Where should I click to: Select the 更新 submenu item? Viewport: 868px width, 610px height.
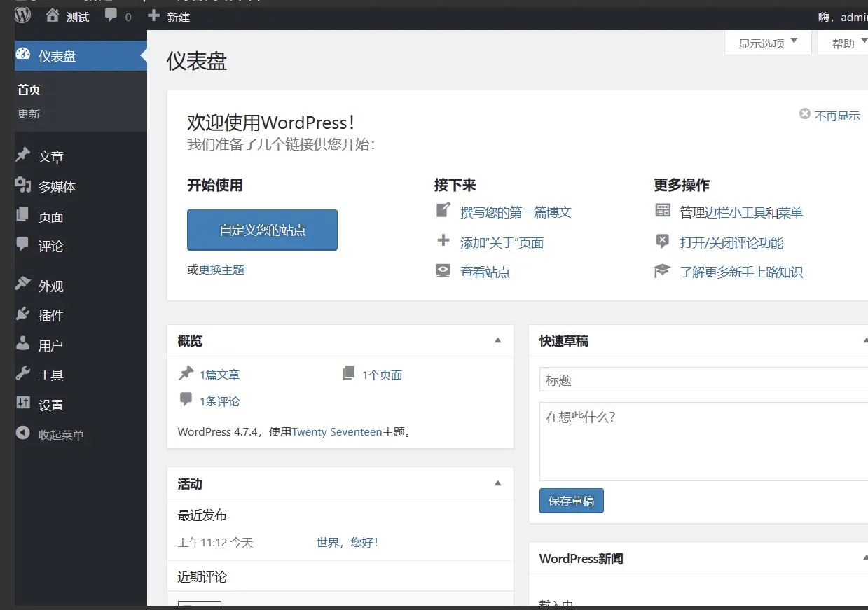click(29, 113)
